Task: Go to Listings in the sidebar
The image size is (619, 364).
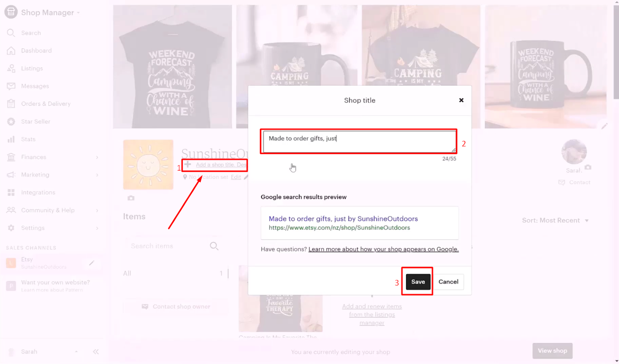Action: [32, 68]
